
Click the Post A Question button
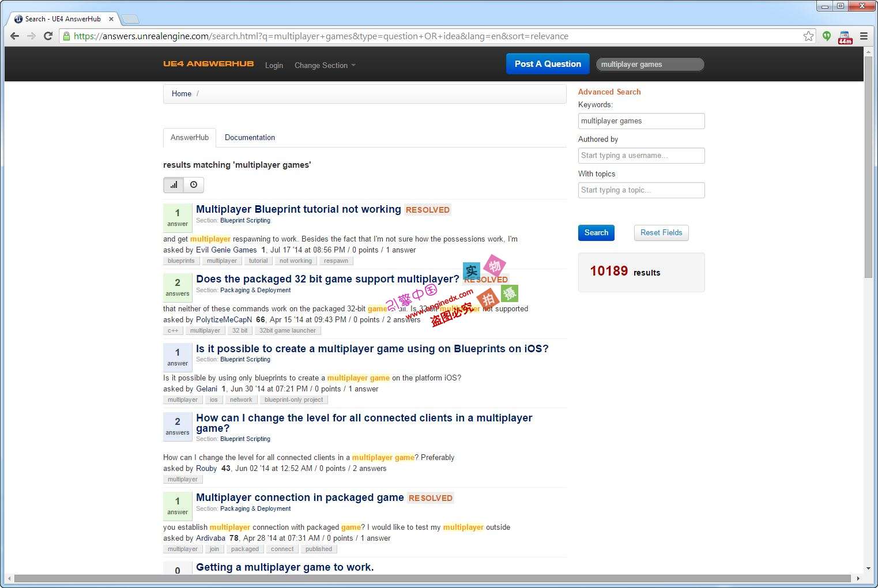coord(548,64)
